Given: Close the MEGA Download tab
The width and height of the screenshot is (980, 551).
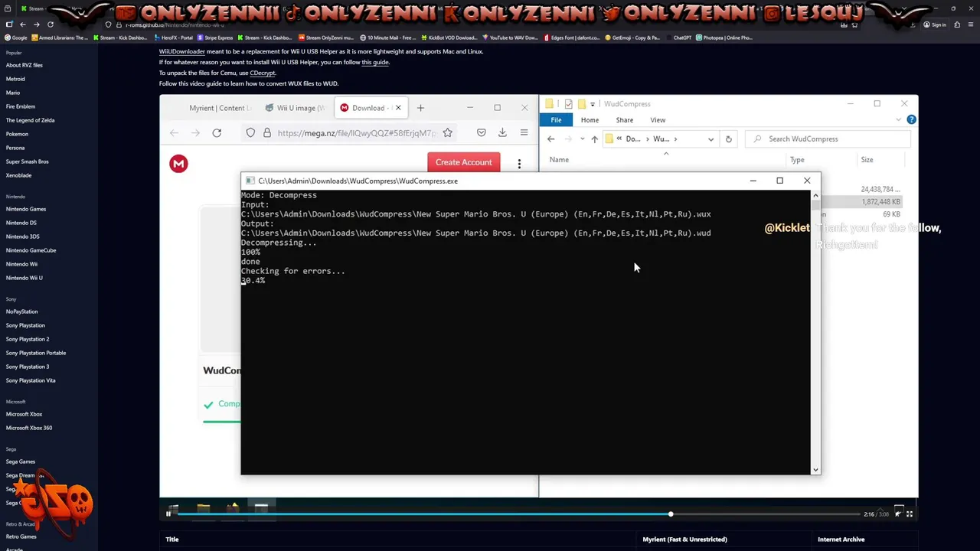Looking at the screenshot, I should 398,108.
